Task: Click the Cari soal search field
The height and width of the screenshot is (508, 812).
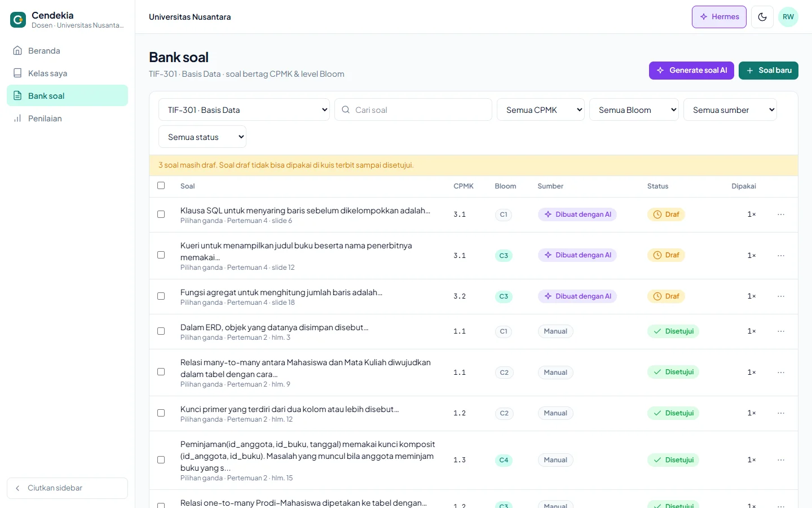Action: coord(413,110)
